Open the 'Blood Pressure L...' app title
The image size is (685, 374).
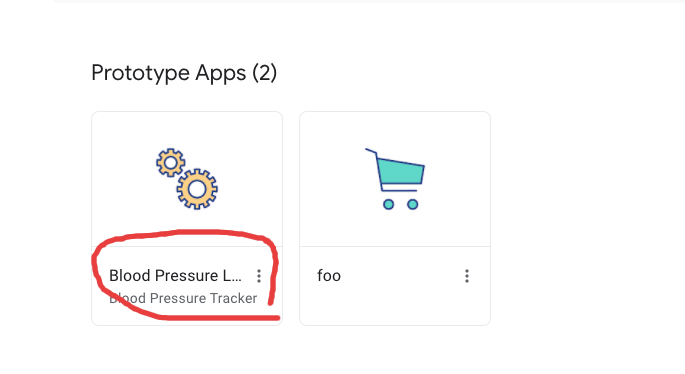(x=175, y=276)
